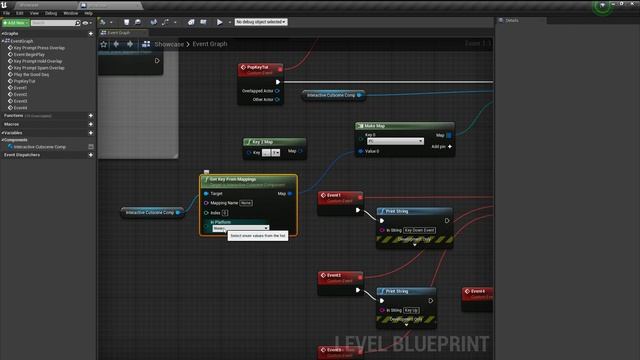Click the 'Key Up' In String field
Viewport: 640px width, 360px height.
[x=411, y=310]
